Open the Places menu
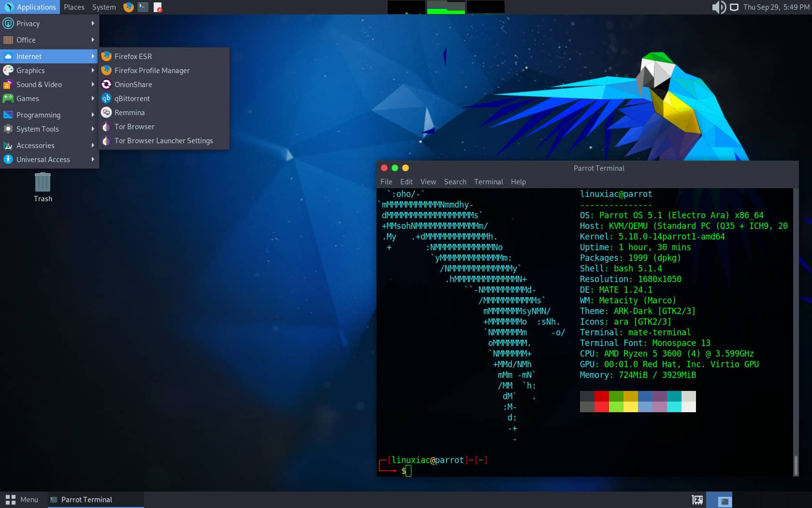 [73, 7]
